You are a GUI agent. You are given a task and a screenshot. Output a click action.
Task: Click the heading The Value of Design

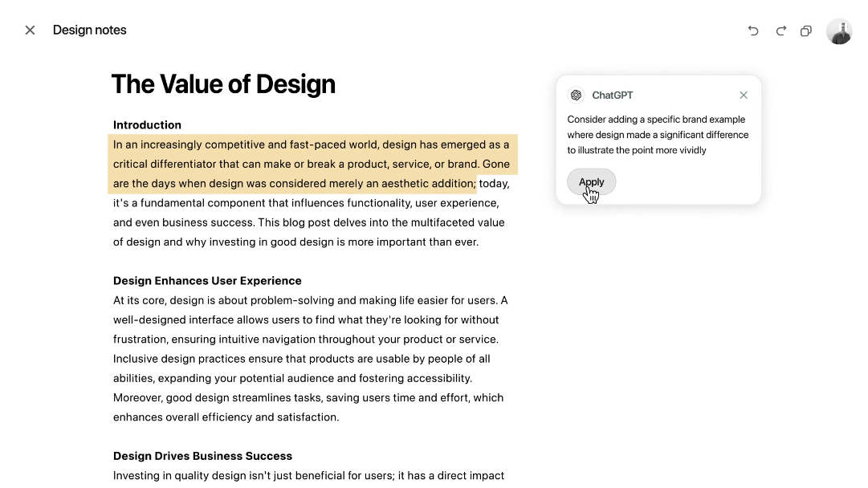[224, 84]
